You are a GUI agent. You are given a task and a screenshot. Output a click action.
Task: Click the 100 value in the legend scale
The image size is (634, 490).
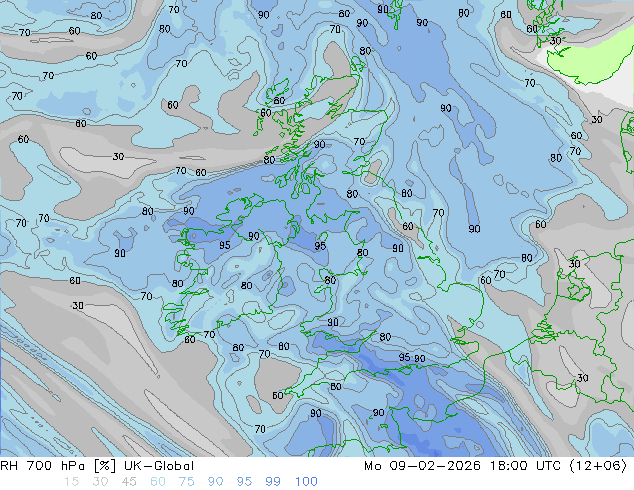[306, 482]
